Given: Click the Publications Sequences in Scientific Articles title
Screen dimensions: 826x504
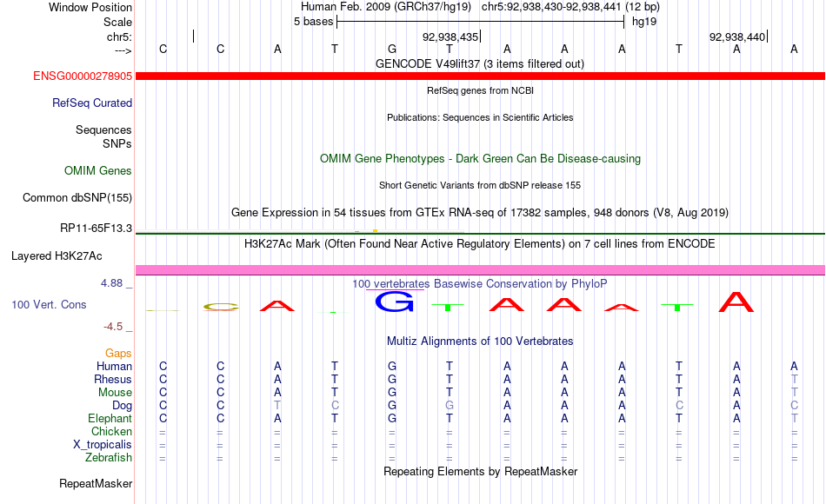Looking at the screenshot, I should (480, 117).
